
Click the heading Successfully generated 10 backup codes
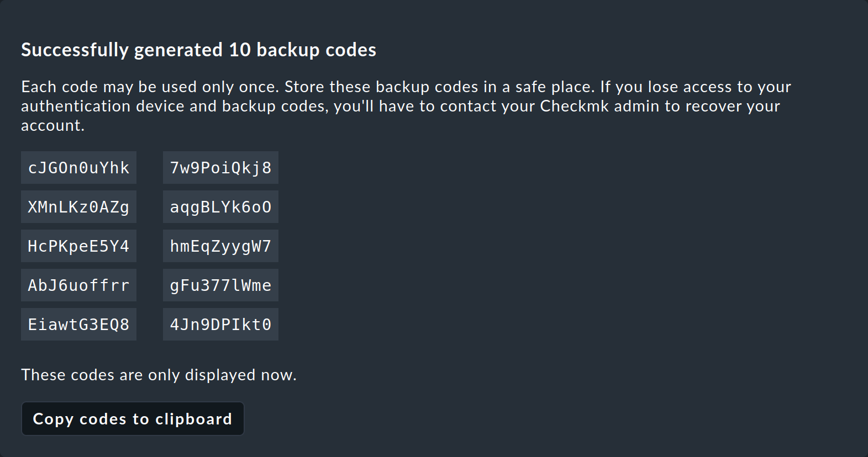198,50
